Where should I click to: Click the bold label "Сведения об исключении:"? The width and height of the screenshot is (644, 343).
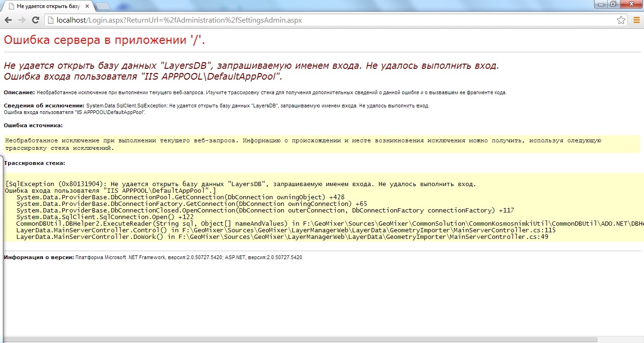[44, 106]
